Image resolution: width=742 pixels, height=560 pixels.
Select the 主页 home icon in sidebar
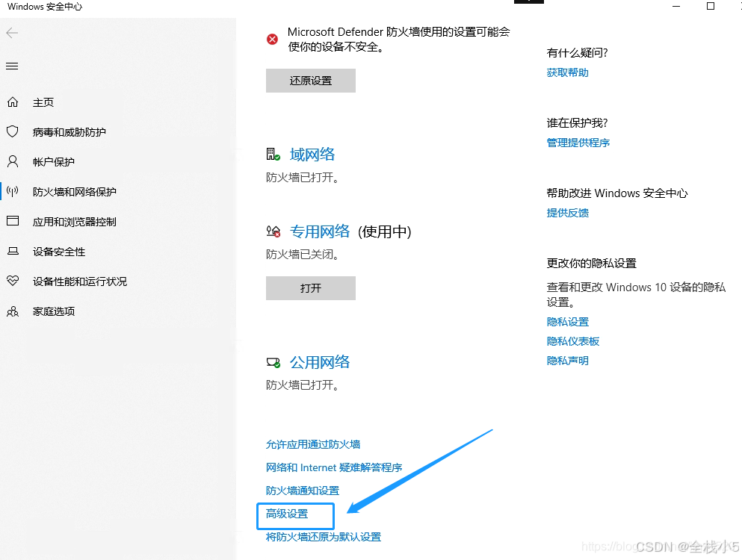pyautogui.click(x=12, y=102)
